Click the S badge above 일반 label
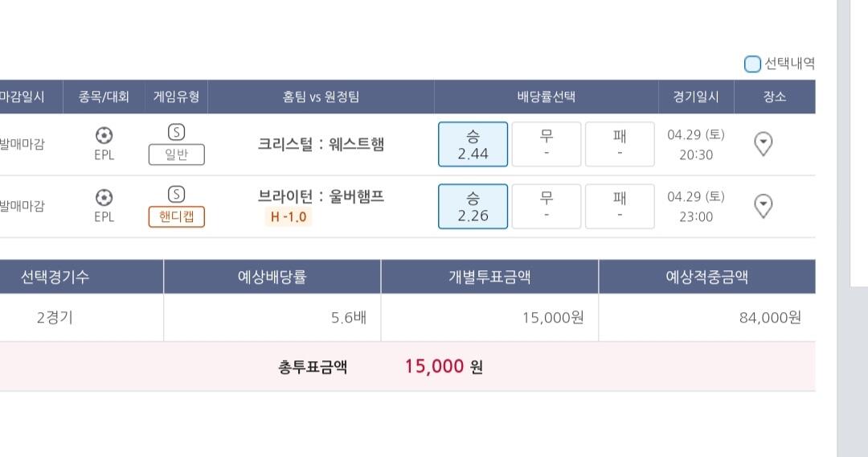 click(x=176, y=132)
